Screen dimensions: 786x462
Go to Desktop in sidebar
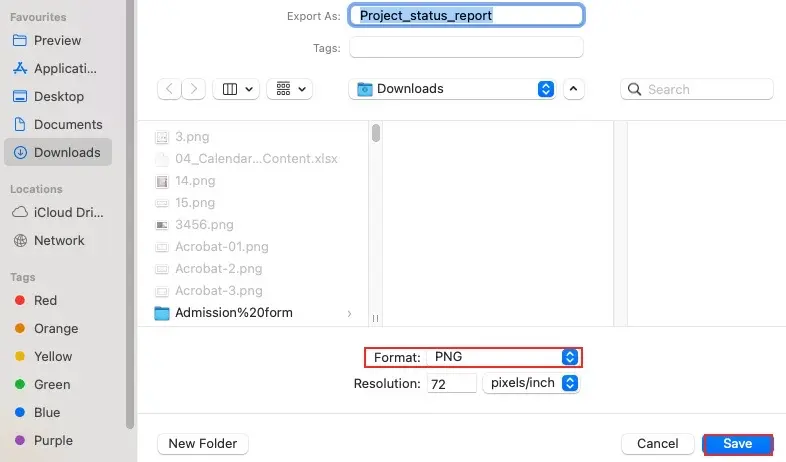pyautogui.click(x=58, y=97)
